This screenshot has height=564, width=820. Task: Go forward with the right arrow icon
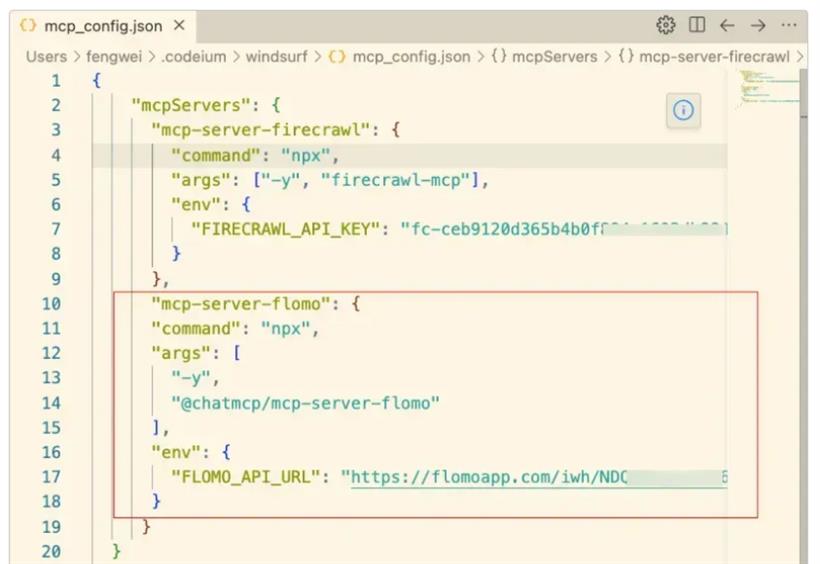tap(758, 25)
